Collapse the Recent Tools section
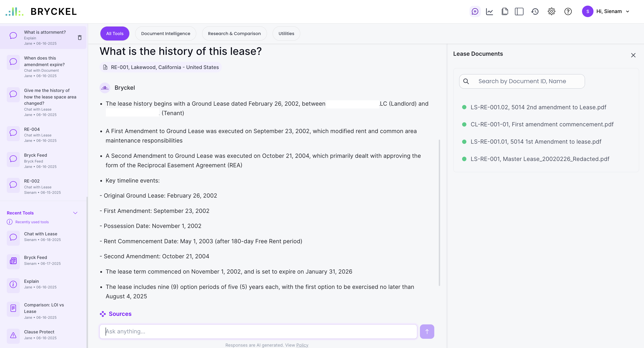Viewport: 644px width, 348px height. (x=75, y=213)
